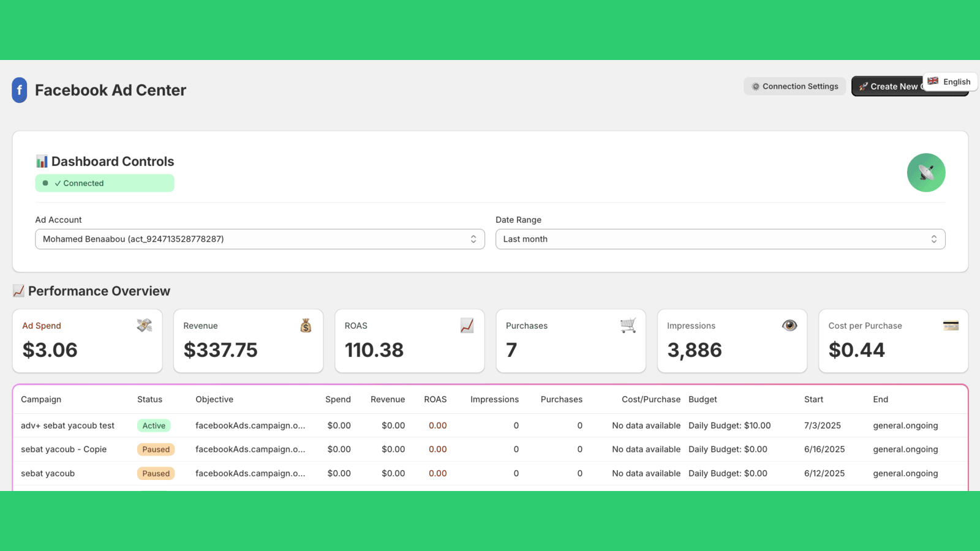The image size is (980, 551).
Task: Click the Spend column header
Action: 338,399
